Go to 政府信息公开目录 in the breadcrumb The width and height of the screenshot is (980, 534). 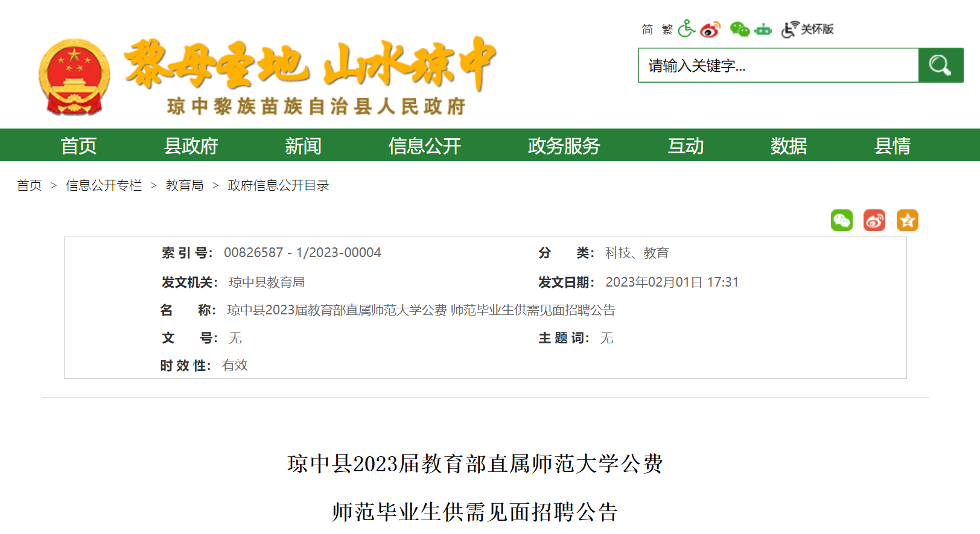tap(278, 185)
